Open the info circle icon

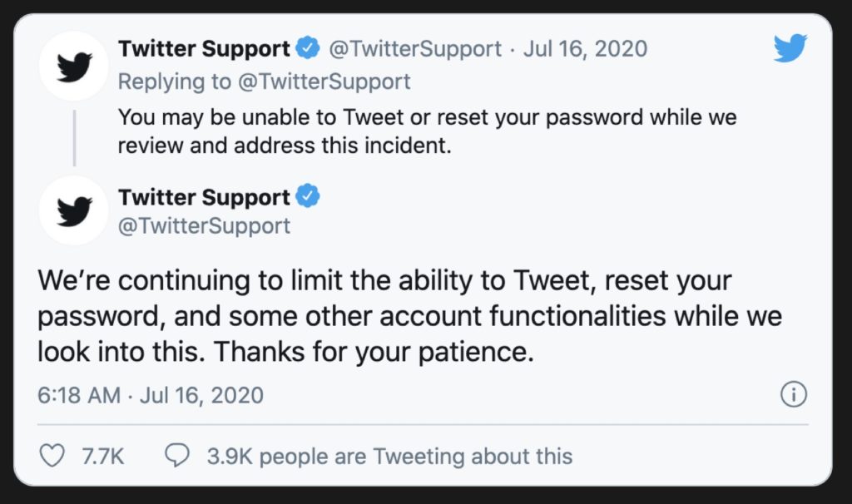pos(794,395)
